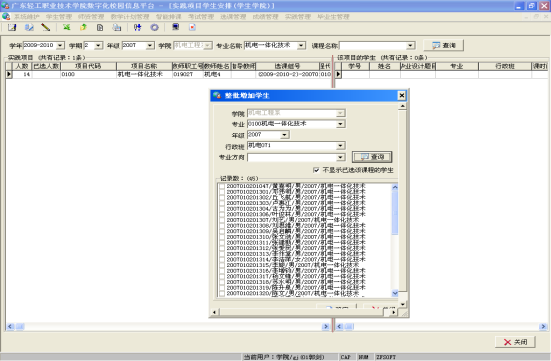This screenshot has width=551, height=361.
Task: Click the 项目名称 column header
Action: [x=144, y=66]
